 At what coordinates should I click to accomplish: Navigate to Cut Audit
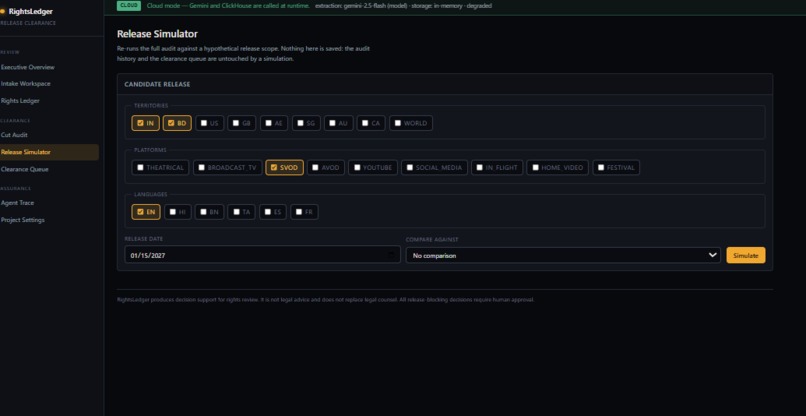(14, 135)
